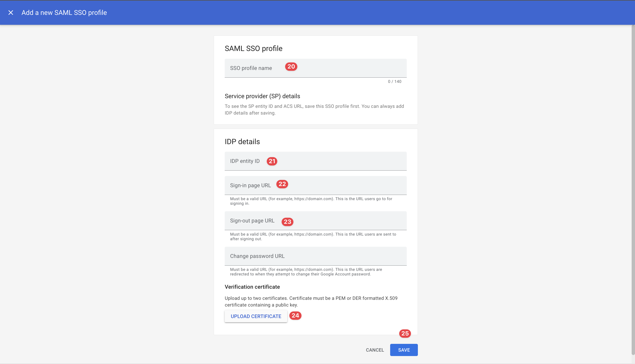
Task: Click the red badge numbered 23
Action: click(287, 222)
